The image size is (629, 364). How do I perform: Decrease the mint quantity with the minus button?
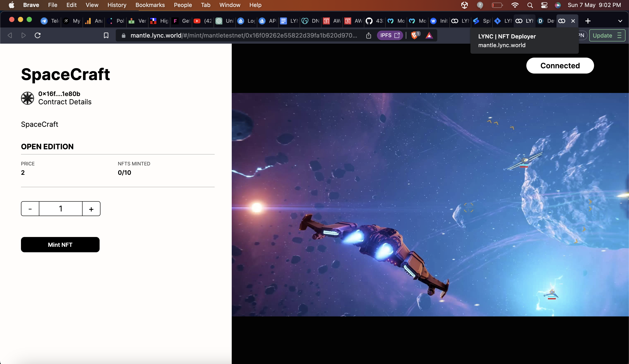[x=30, y=209]
